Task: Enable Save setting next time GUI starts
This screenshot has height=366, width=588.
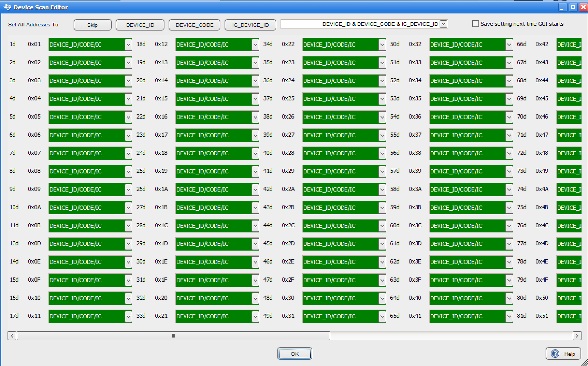Action: pos(475,24)
